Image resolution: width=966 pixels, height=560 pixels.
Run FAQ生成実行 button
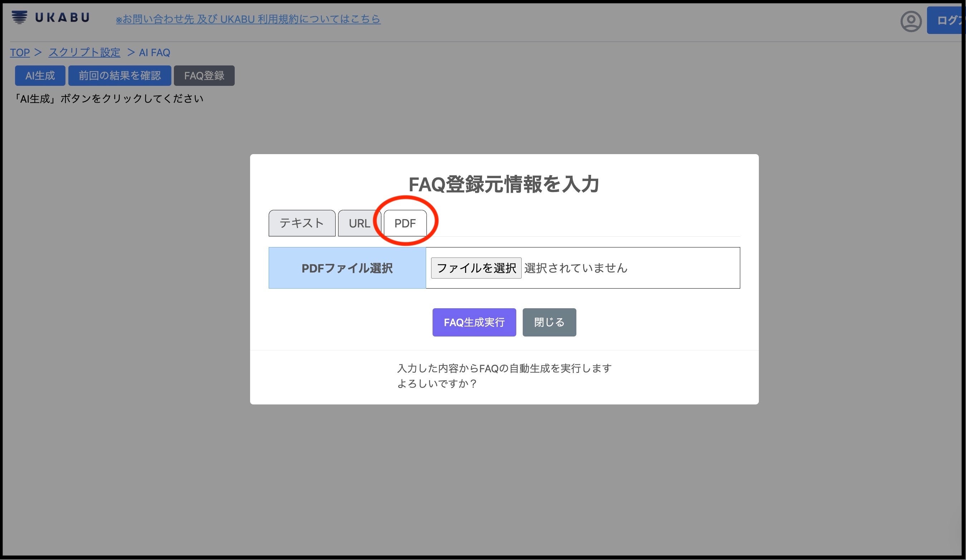(474, 322)
